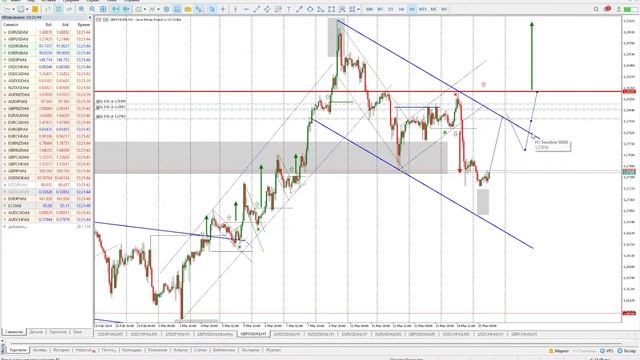Open the last drawing objects dropdown
The width and height of the screenshot is (640, 360).
click(x=358, y=9)
